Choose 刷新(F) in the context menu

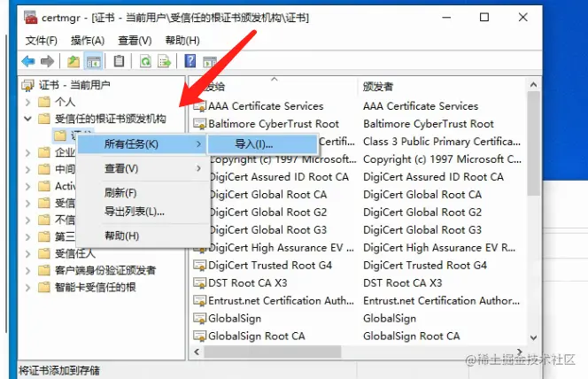click(142, 193)
